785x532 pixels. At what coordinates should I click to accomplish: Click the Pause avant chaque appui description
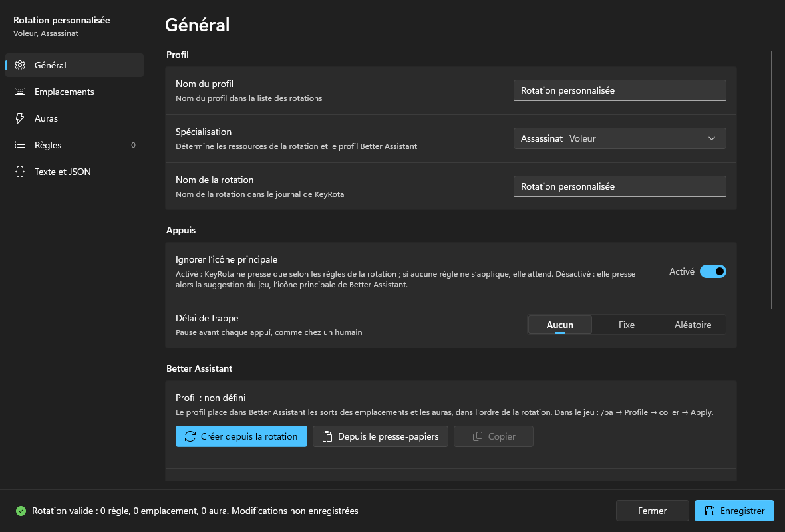tap(269, 332)
